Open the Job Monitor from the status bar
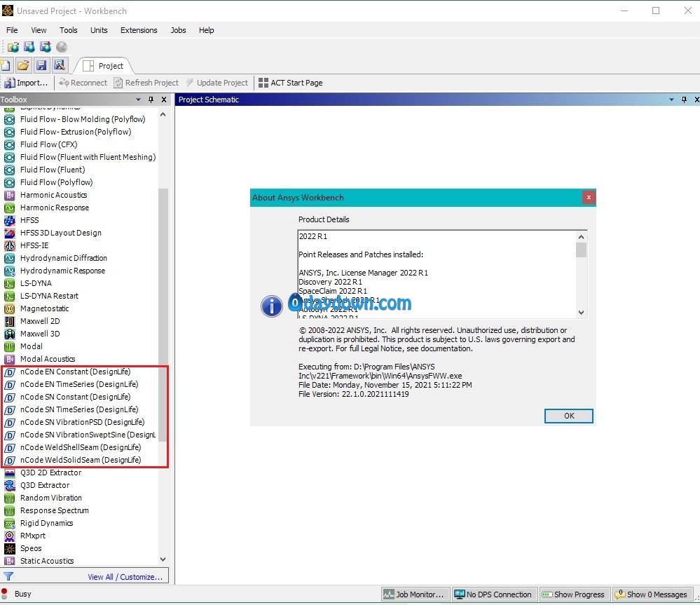The image size is (700, 605). [414, 594]
